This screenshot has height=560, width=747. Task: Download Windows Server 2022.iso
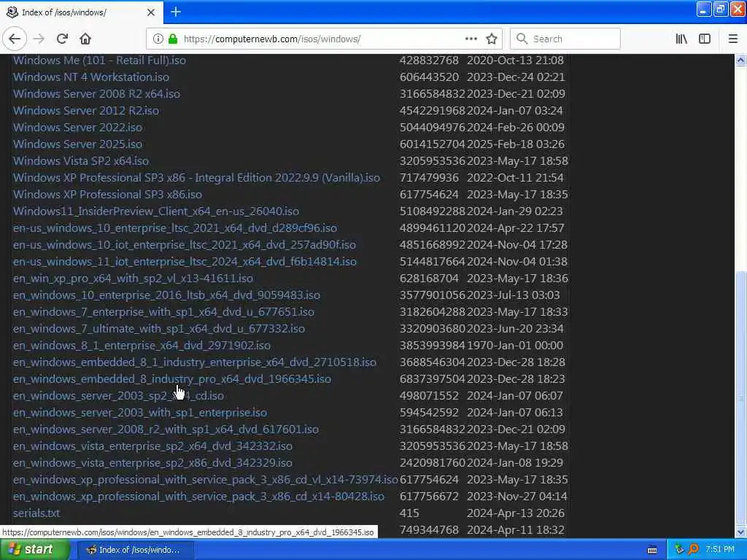click(77, 128)
